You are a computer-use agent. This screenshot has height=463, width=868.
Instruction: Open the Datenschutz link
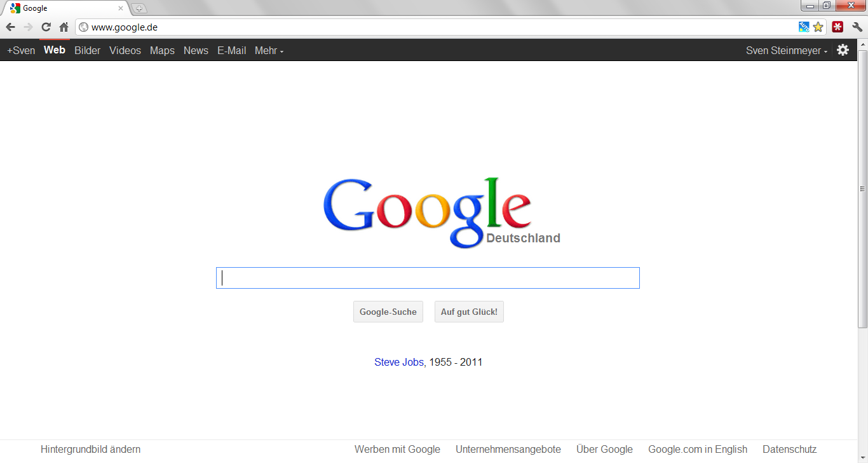click(x=790, y=449)
